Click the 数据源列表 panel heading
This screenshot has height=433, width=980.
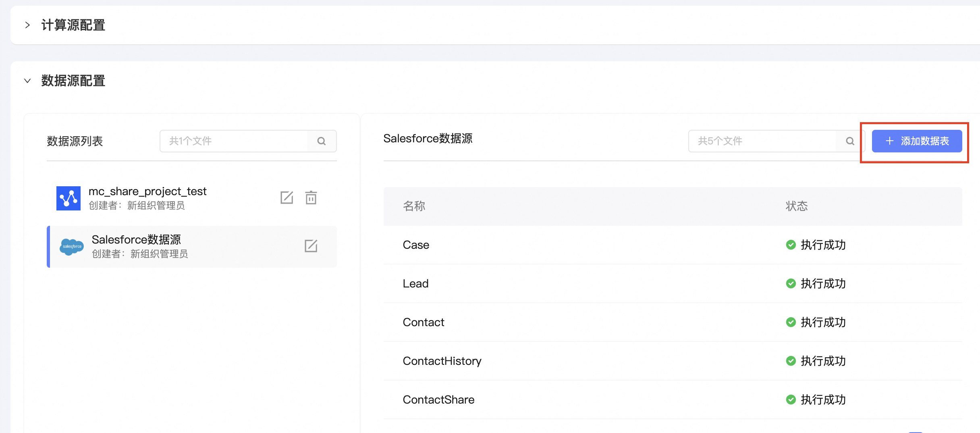tap(75, 141)
